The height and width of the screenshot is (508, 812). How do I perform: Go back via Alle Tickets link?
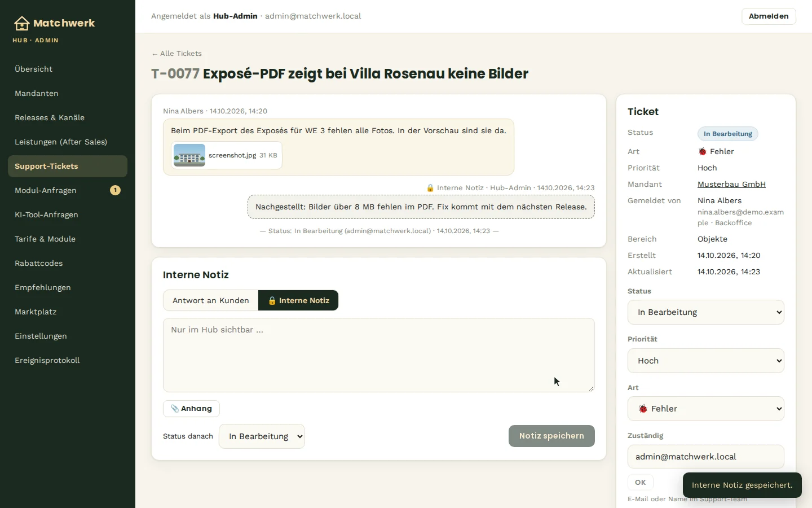pyautogui.click(x=176, y=54)
